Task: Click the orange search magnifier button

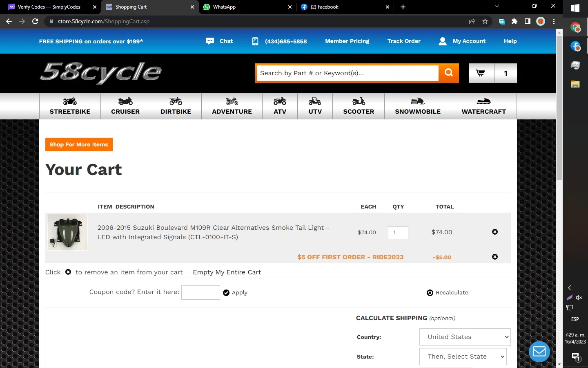Action: point(449,73)
